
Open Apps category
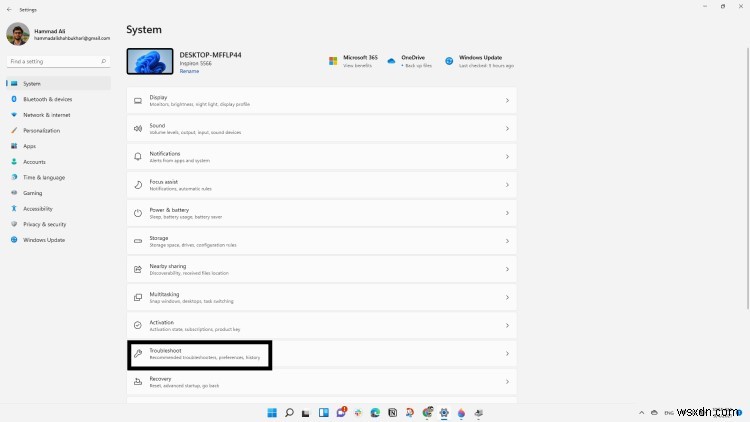point(58,146)
